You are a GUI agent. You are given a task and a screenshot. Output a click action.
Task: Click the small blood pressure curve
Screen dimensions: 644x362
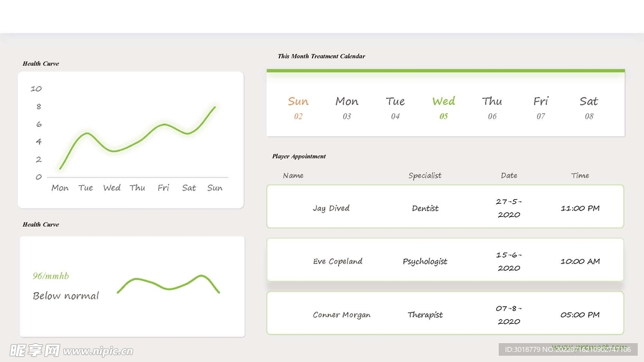(169, 283)
